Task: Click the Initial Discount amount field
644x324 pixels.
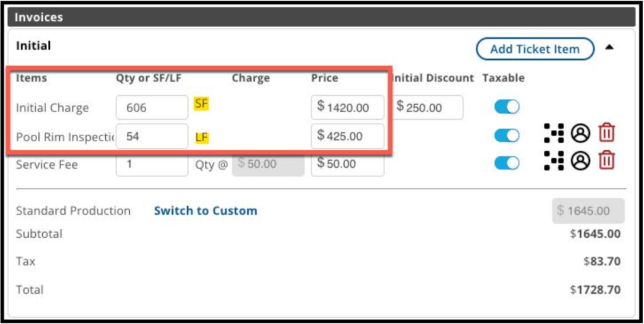Action: coord(428,108)
